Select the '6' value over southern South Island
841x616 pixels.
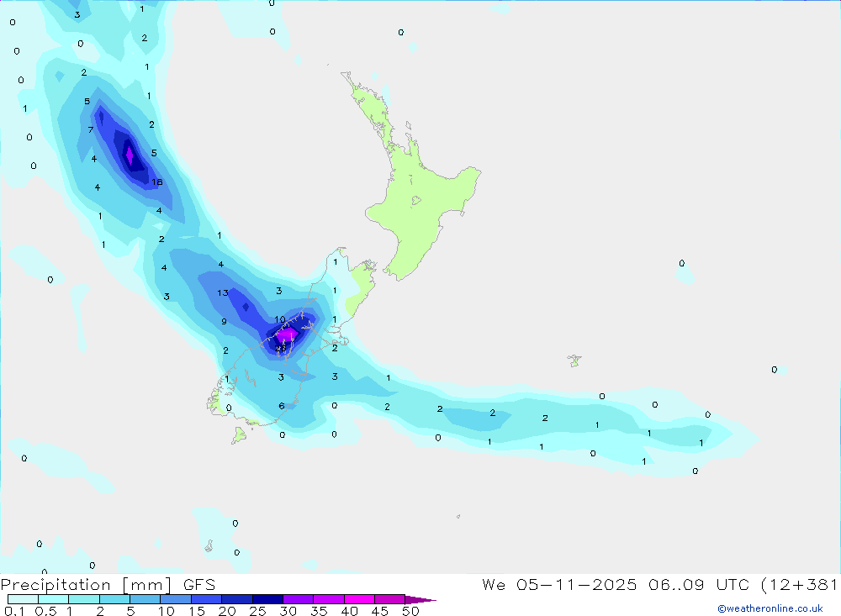[282, 406]
